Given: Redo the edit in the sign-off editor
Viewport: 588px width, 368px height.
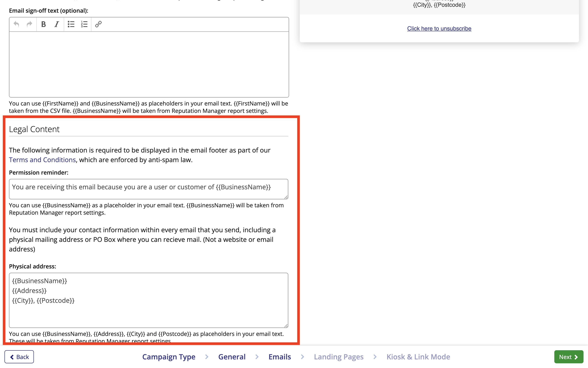Looking at the screenshot, I should tap(29, 24).
